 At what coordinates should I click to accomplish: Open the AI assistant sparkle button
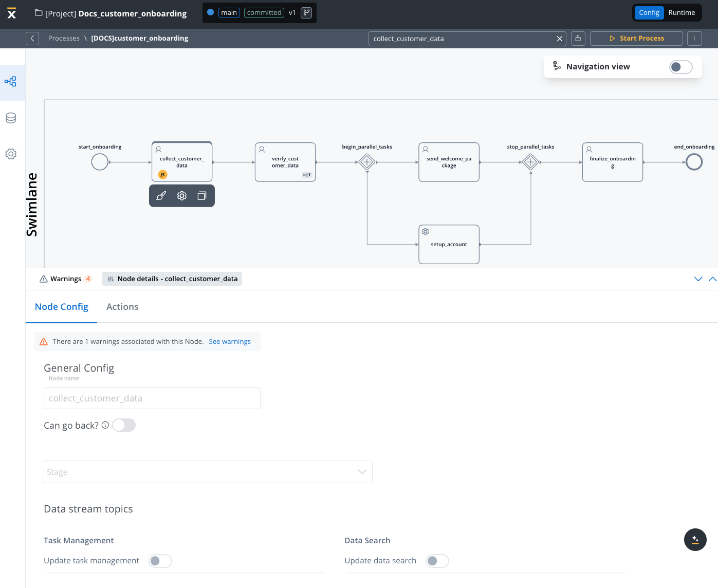pos(695,540)
